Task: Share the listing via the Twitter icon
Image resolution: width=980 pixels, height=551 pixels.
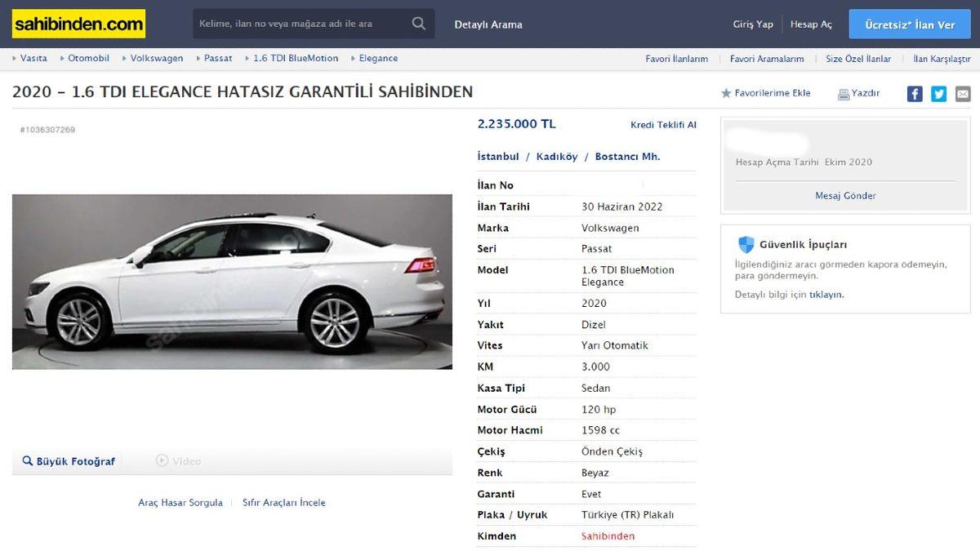Action: point(938,93)
